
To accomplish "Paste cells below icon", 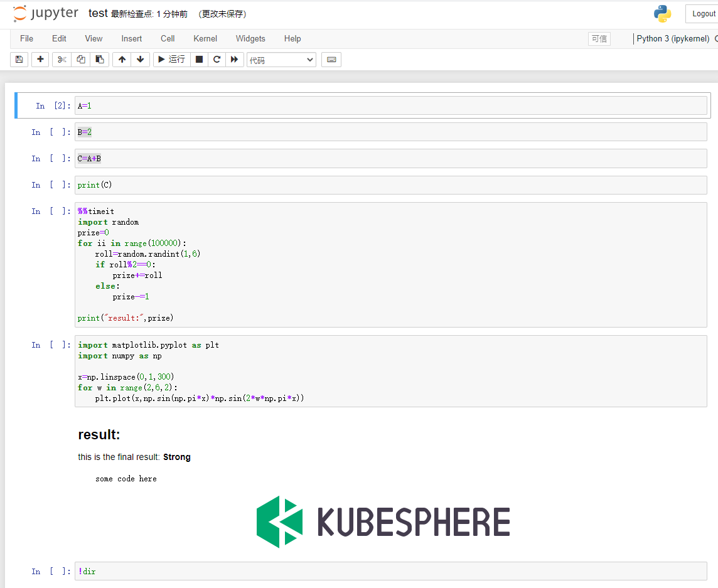I will pyautogui.click(x=99, y=60).
